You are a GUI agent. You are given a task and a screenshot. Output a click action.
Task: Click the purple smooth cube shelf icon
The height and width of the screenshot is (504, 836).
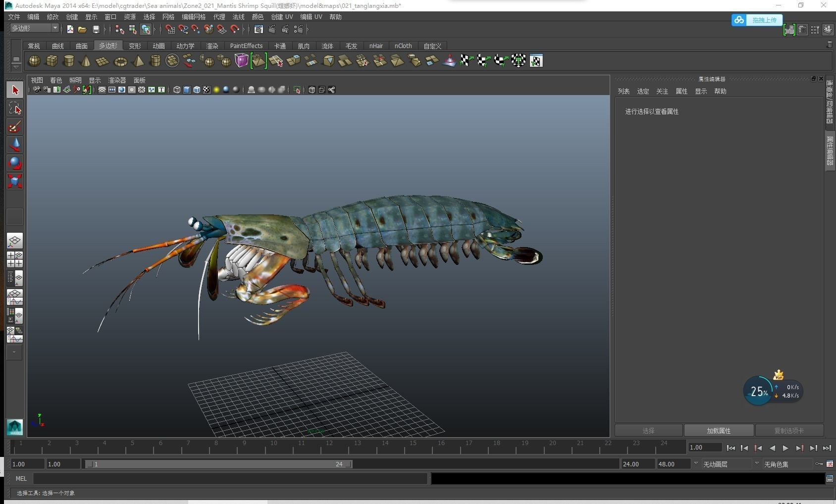click(x=241, y=60)
